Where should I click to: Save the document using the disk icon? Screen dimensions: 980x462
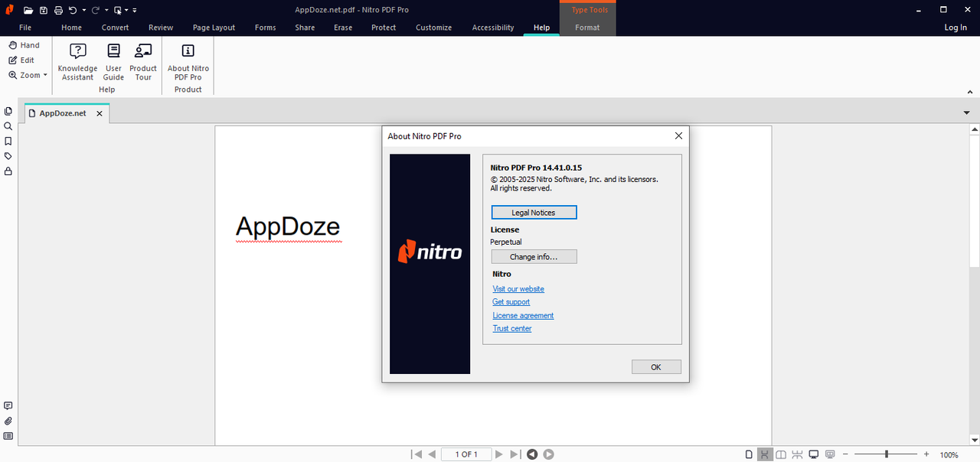pyautogui.click(x=44, y=10)
